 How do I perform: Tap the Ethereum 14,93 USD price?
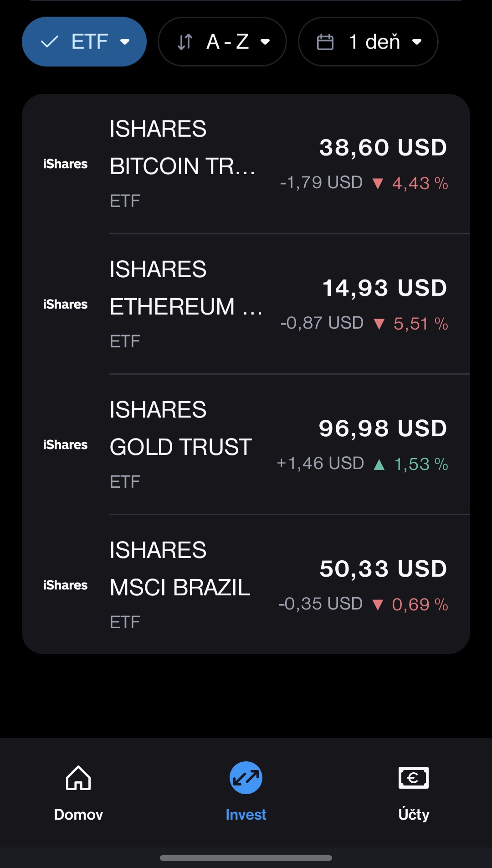(x=384, y=288)
